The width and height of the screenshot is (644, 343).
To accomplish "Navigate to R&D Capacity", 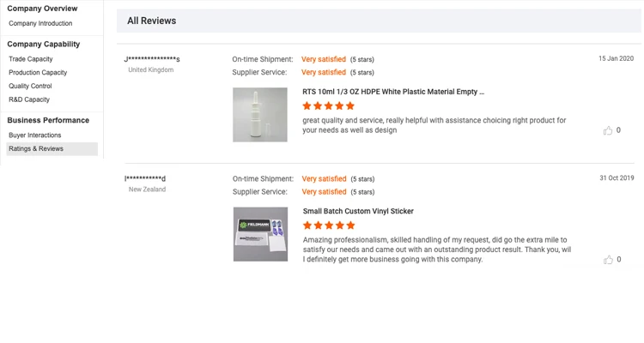I will click(x=29, y=99).
